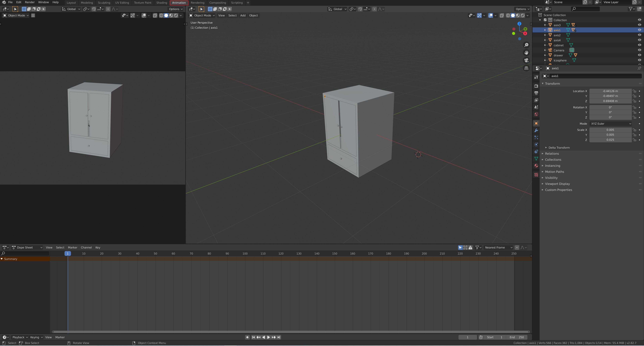Toggle visibility of the drawer object
644x346 pixels.
(639, 55)
